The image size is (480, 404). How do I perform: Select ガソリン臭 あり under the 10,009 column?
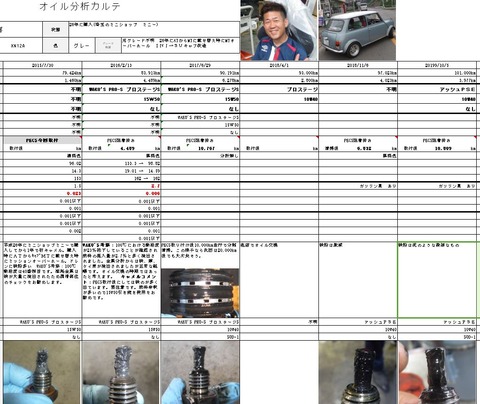(x=457, y=186)
